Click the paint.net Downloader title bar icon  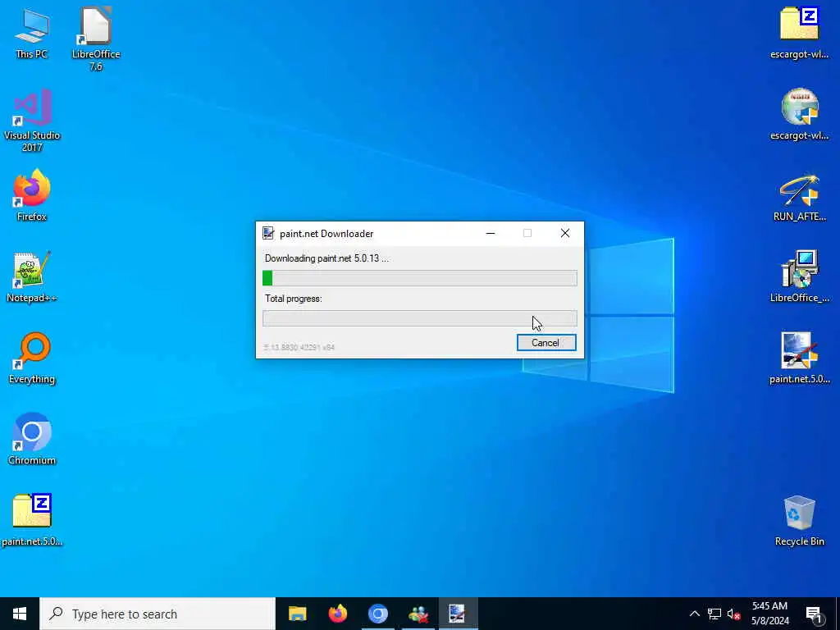[x=268, y=233]
